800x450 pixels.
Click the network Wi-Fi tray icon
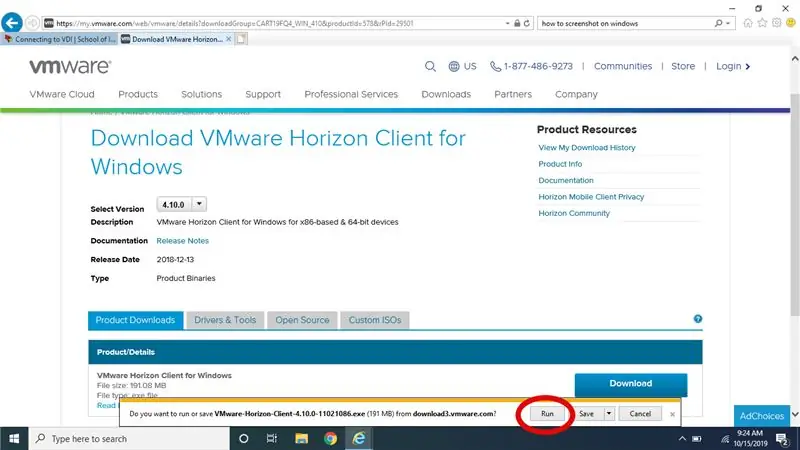click(x=725, y=438)
